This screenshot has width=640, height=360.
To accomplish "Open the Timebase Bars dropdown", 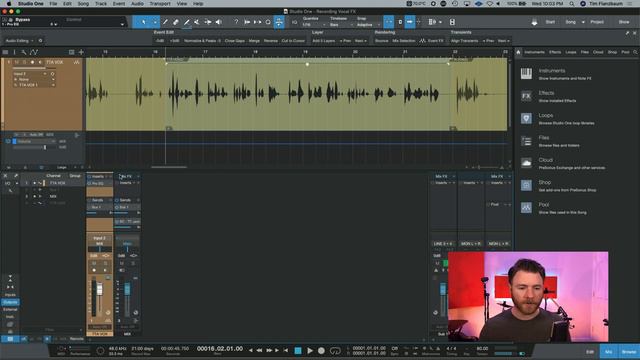I will [x=341, y=25].
